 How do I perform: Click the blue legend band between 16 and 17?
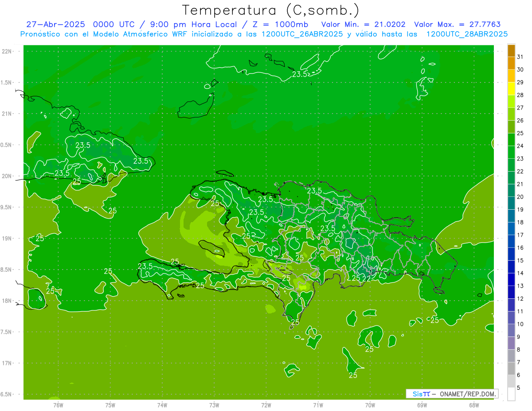[x=511, y=241]
